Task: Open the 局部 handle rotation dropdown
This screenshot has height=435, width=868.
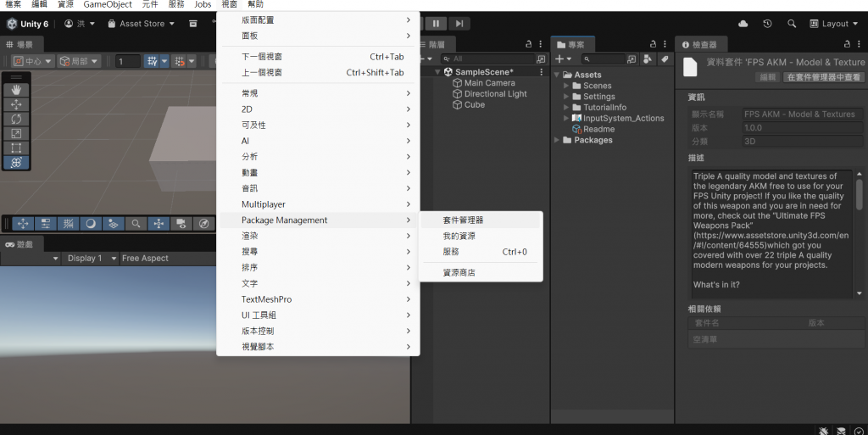Action: point(79,61)
